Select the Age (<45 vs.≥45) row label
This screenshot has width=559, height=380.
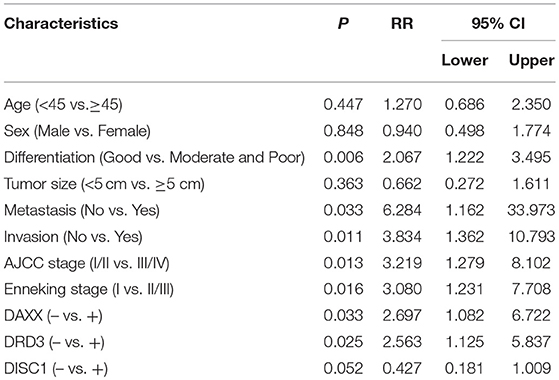[63, 105]
